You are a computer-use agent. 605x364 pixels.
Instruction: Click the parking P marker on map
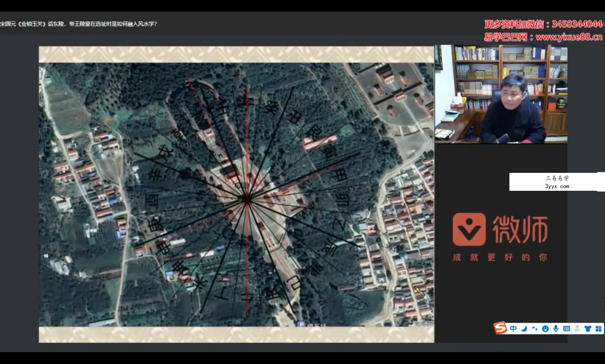click(x=301, y=324)
